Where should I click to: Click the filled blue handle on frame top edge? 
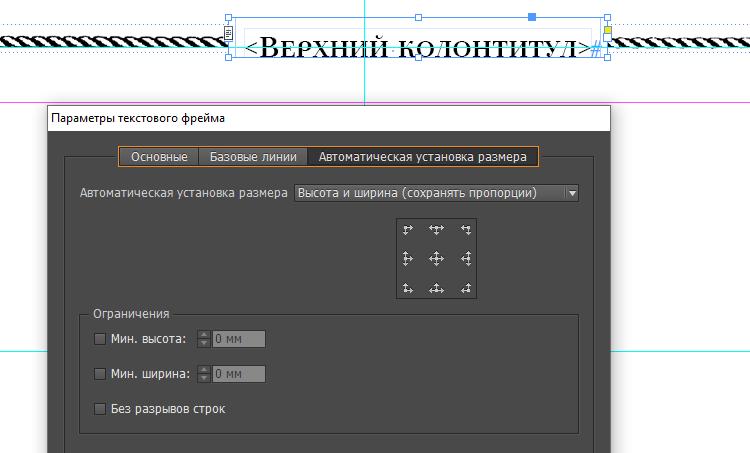(x=532, y=17)
